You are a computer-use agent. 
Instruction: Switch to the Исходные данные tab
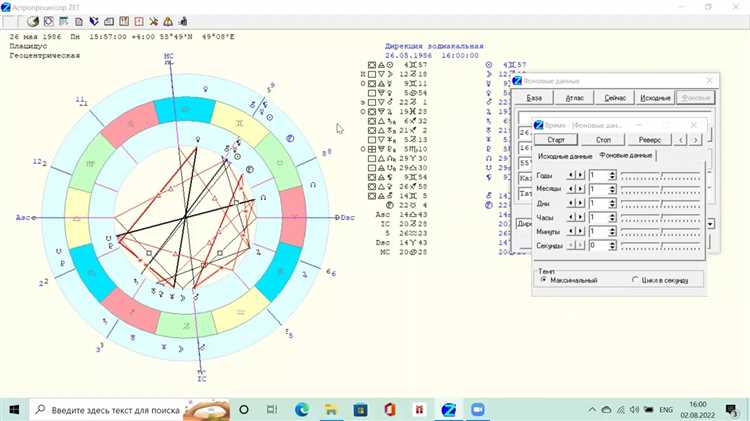[565, 156]
